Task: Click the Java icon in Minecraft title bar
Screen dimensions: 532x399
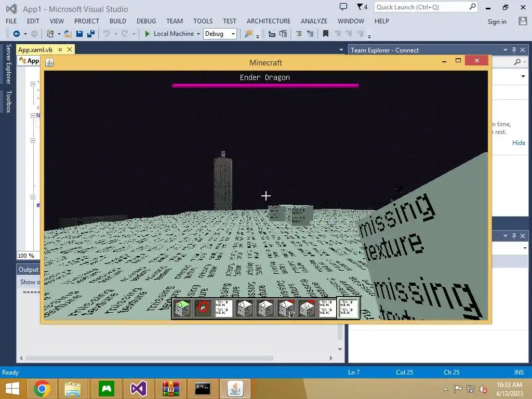Action: (x=49, y=62)
